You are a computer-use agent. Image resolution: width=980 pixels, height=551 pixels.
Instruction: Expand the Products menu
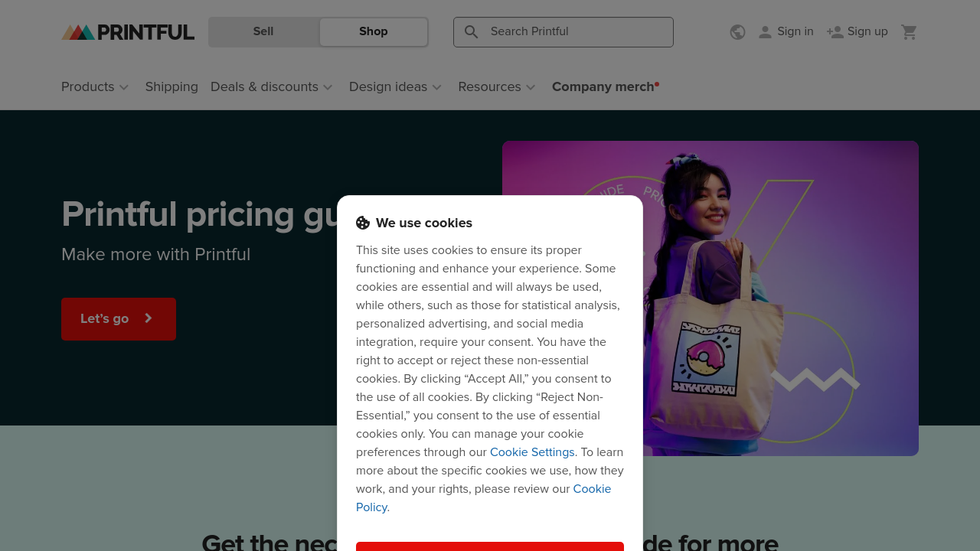pos(95,87)
